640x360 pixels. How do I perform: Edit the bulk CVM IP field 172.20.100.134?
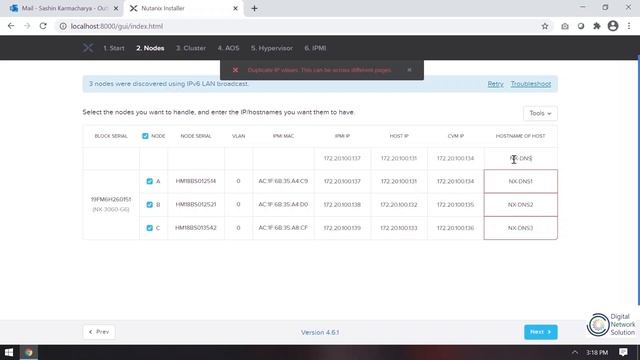(456, 158)
